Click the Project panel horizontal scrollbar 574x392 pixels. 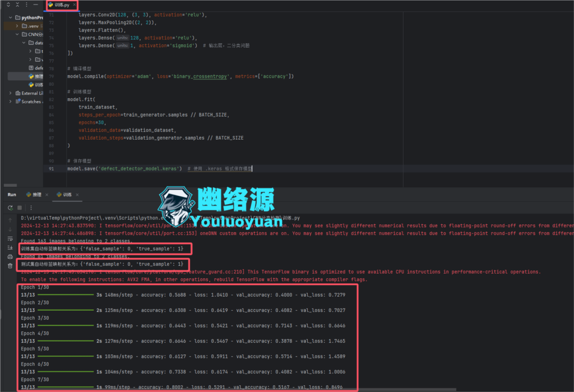[10, 185]
